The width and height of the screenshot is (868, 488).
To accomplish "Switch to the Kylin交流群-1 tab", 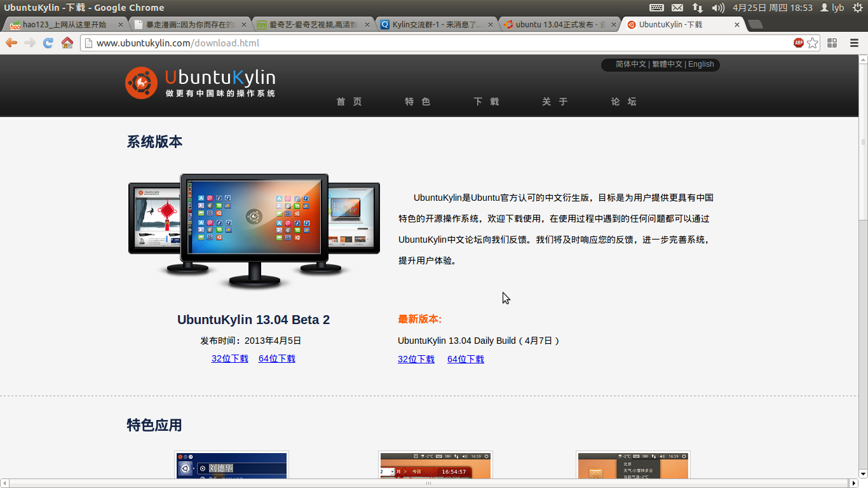I will pos(436,25).
